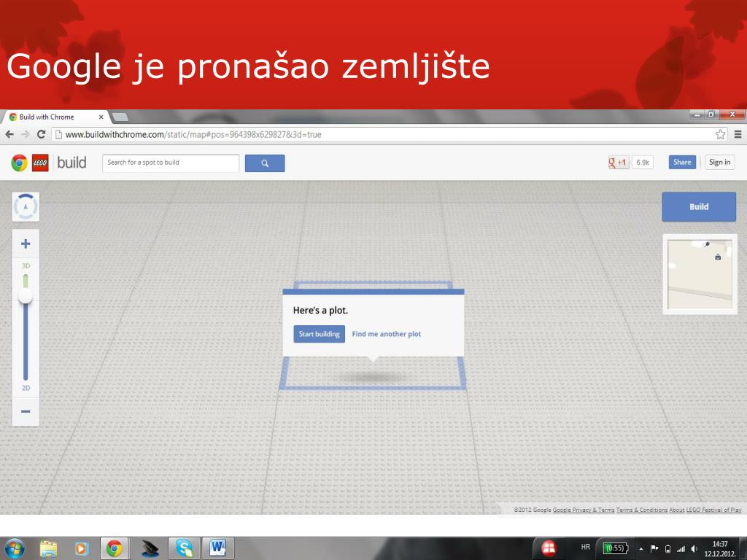This screenshot has width=747, height=560.
Task: Click the blue magnifier search button
Action: click(x=265, y=163)
